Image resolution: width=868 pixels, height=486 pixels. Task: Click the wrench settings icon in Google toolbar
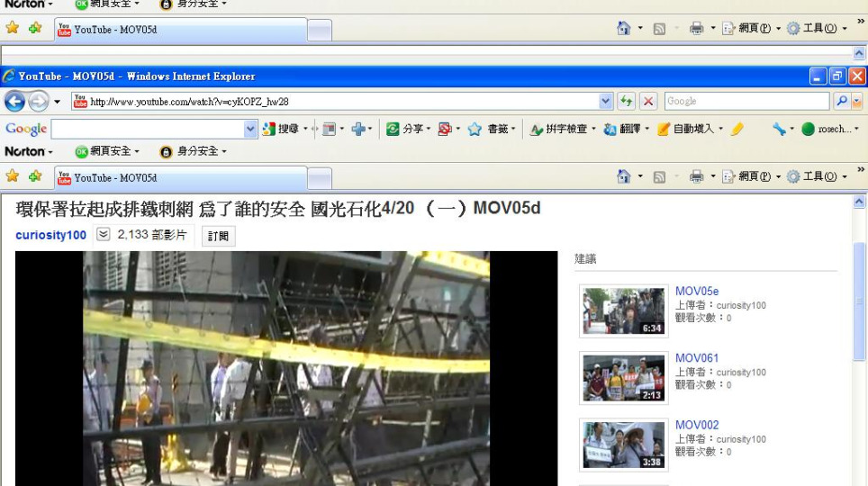click(x=779, y=129)
